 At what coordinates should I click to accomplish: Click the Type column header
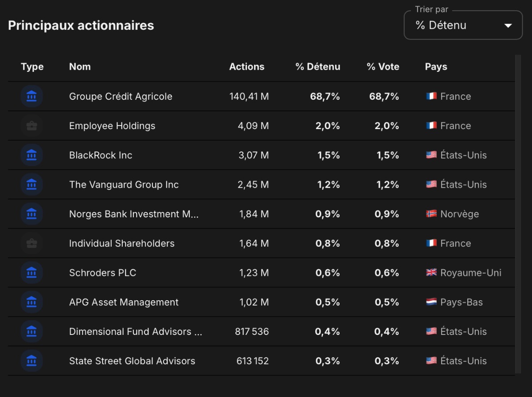pyautogui.click(x=32, y=67)
